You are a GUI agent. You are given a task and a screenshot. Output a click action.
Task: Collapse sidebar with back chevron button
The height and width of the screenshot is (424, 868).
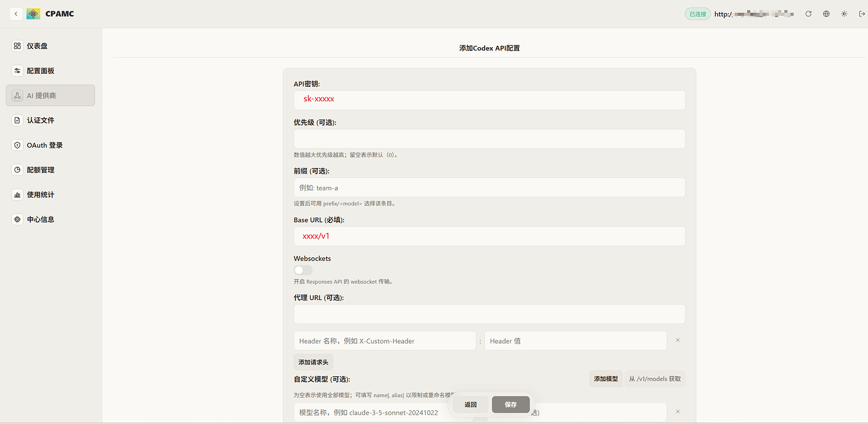16,14
